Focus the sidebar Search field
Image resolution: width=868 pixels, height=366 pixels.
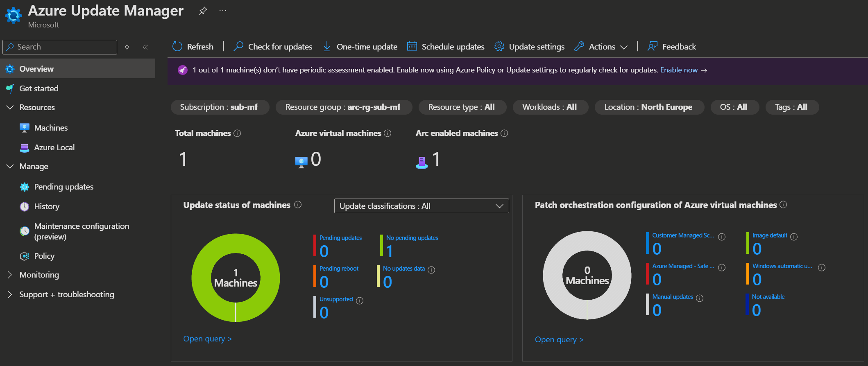point(60,47)
